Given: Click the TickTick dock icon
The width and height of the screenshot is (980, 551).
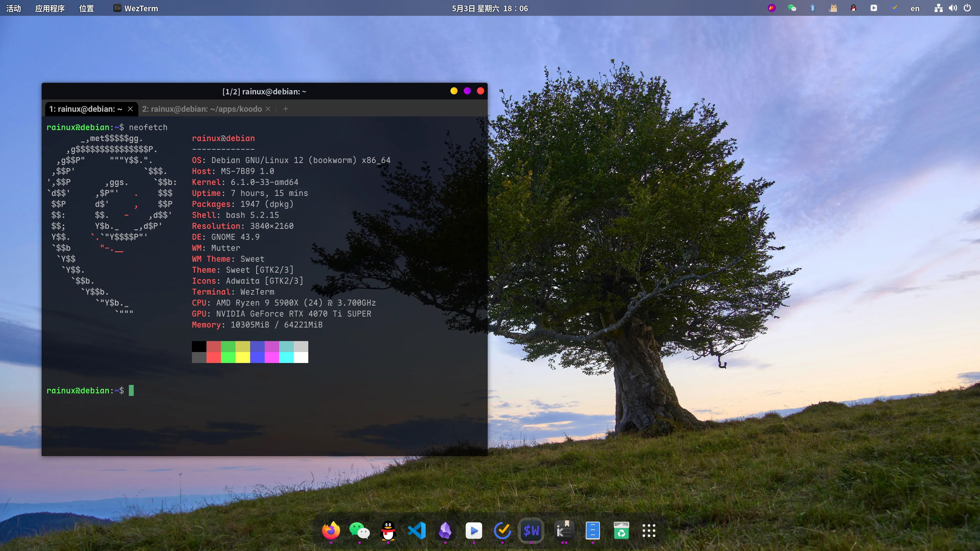Looking at the screenshot, I should click(502, 531).
